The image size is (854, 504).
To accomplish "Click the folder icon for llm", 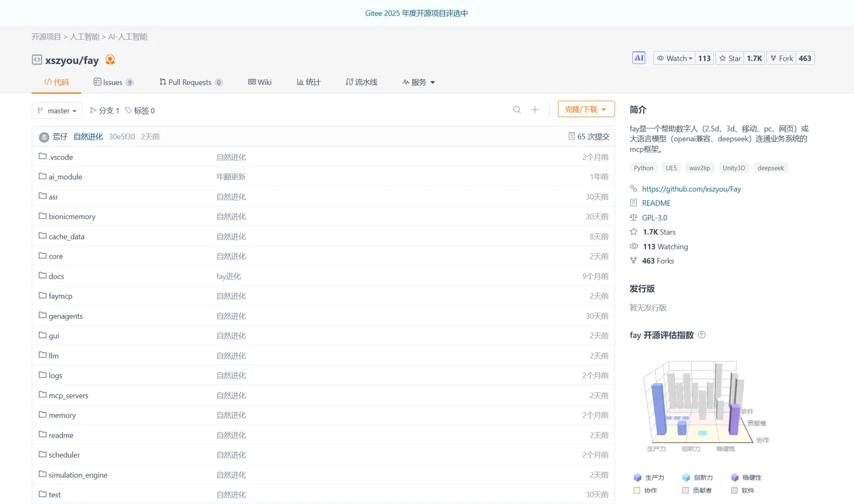I will coord(43,355).
